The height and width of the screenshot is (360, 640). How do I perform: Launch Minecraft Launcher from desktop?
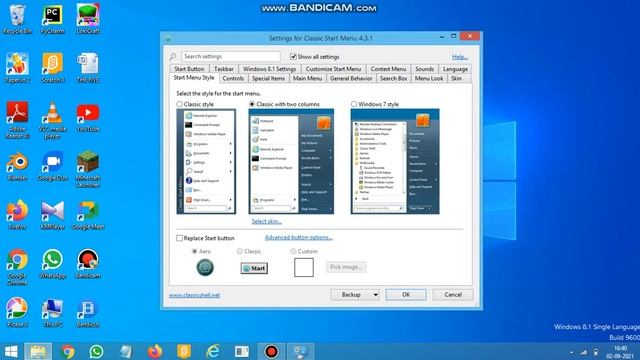point(88,169)
